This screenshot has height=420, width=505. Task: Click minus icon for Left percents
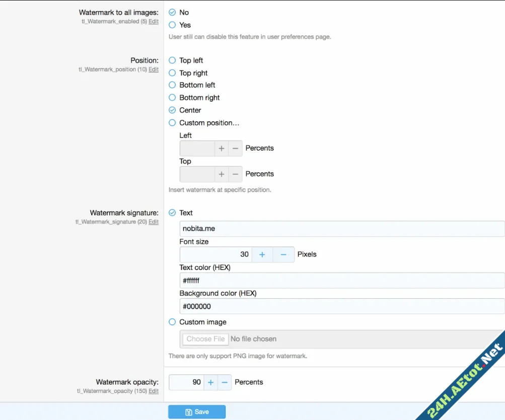(235, 149)
